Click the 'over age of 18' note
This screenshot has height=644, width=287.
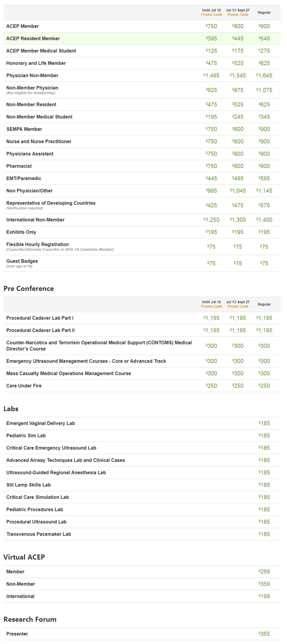click(19, 266)
